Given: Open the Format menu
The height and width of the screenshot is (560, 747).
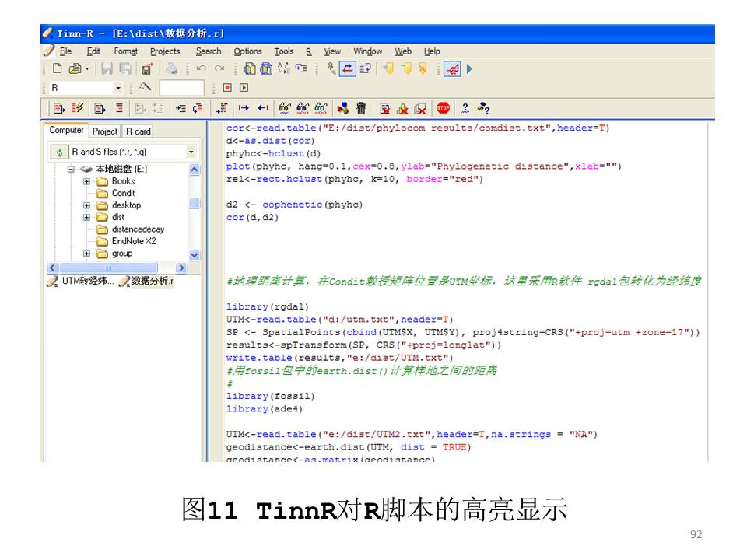Looking at the screenshot, I should pyautogui.click(x=124, y=51).
